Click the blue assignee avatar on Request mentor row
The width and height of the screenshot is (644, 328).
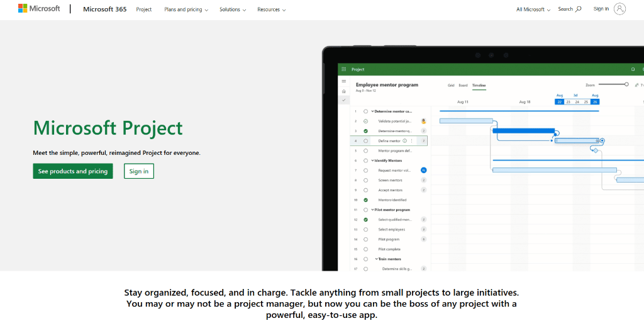423,170
